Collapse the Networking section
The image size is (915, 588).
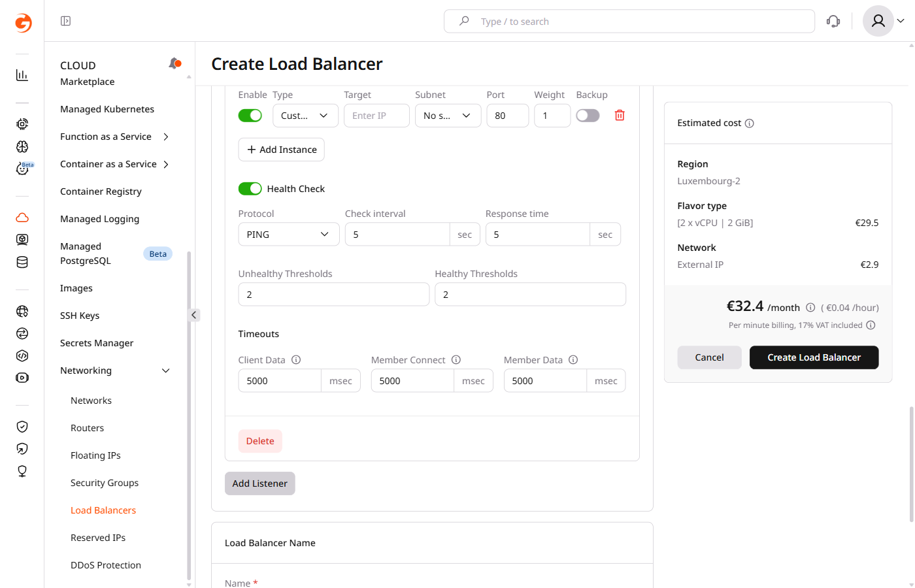coord(166,370)
